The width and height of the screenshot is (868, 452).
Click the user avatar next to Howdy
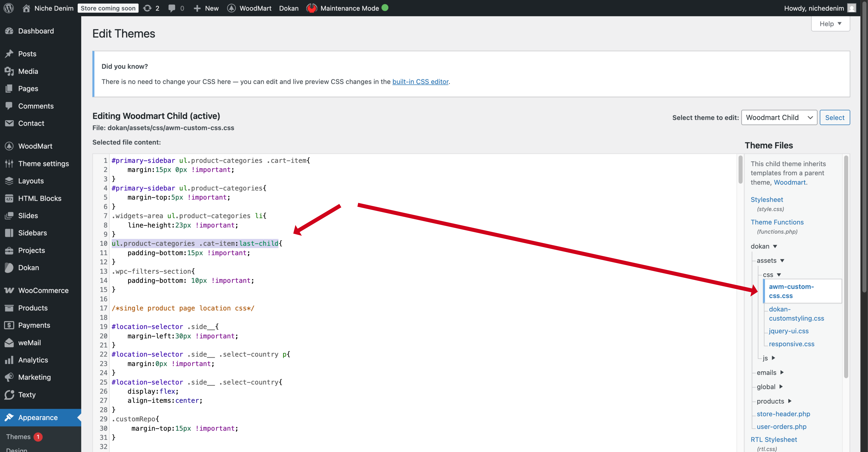852,8
